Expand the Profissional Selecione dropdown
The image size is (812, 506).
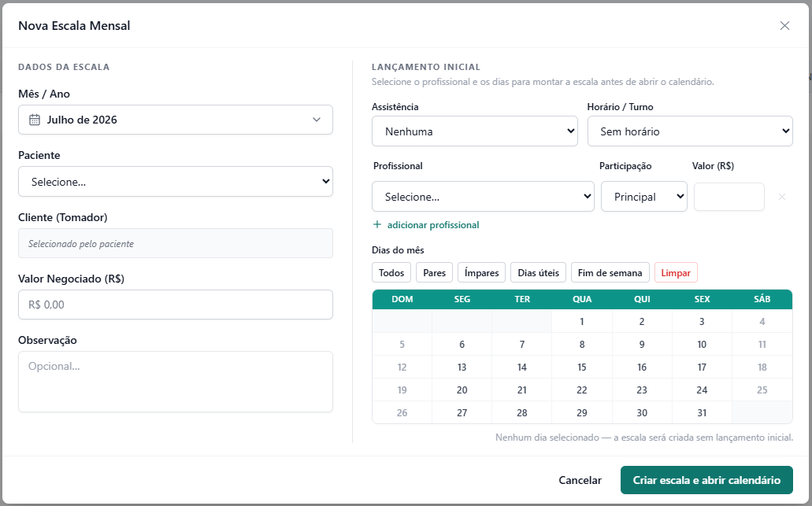pos(483,197)
